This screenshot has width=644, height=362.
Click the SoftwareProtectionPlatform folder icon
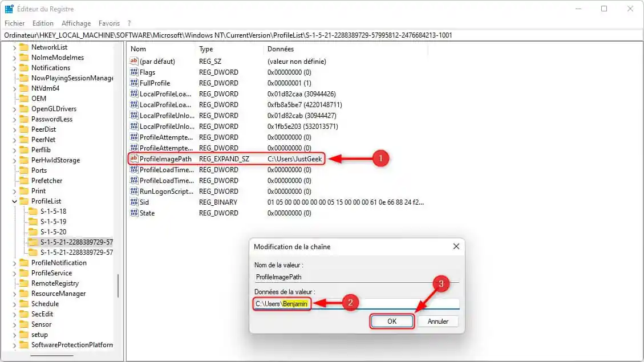(x=24, y=344)
